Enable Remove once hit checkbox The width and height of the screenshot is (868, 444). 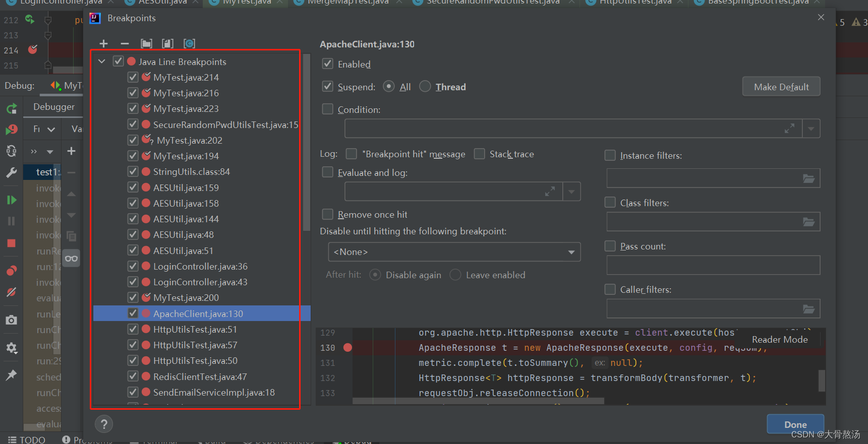tap(328, 214)
